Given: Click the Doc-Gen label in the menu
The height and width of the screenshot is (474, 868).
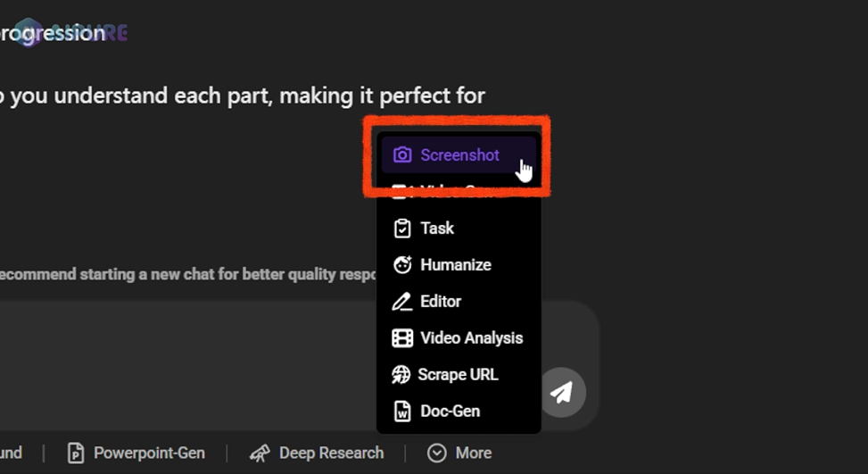Looking at the screenshot, I should [450, 411].
